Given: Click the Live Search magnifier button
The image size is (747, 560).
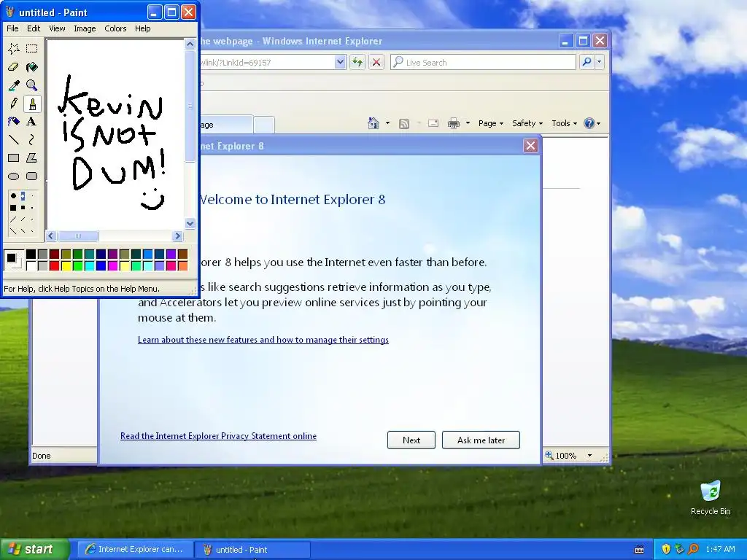Looking at the screenshot, I should tap(587, 62).
